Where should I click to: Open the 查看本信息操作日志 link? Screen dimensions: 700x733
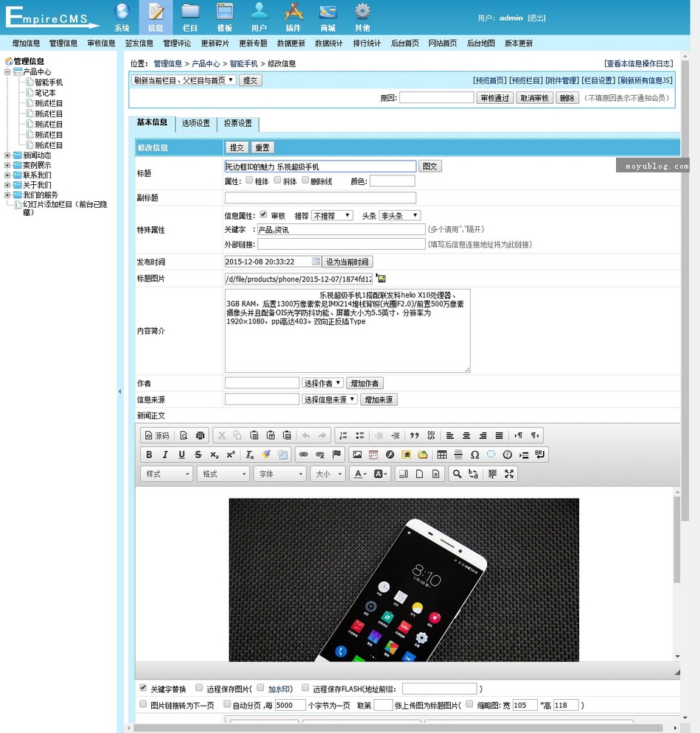pos(639,63)
